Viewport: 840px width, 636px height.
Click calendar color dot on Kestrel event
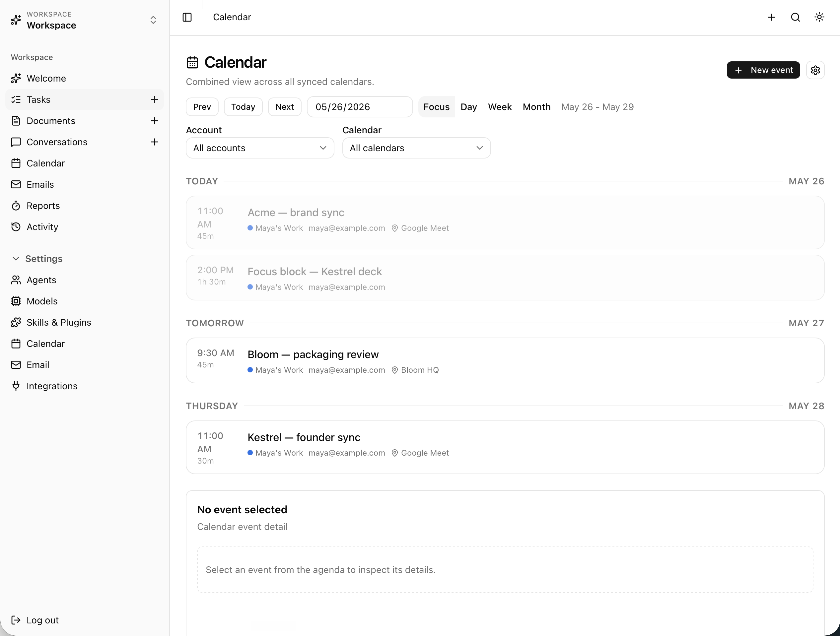click(250, 453)
